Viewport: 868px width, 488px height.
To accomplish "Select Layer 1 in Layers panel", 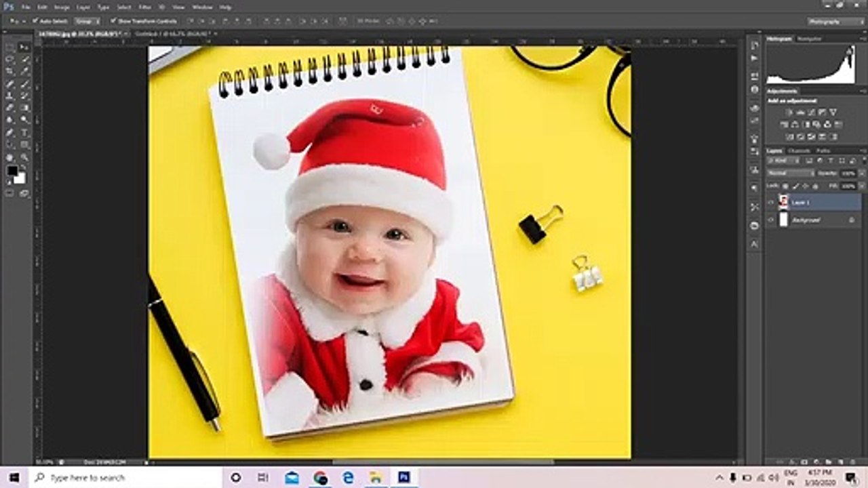I will click(x=814, y=202).
